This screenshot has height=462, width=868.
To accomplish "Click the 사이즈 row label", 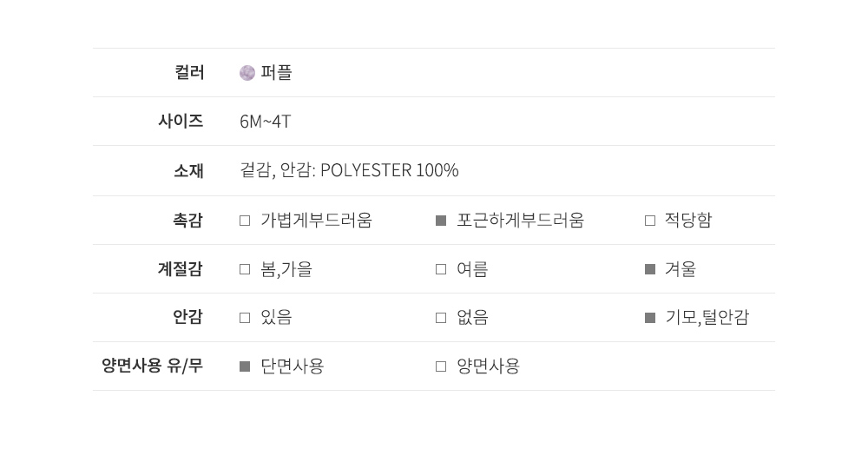I will [x=181, y=122].
